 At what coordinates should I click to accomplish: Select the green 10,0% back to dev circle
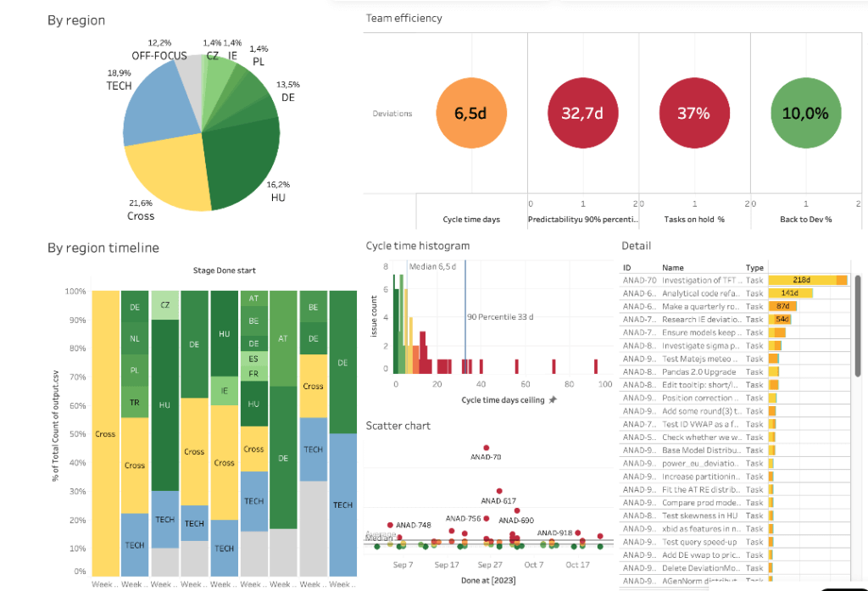click(806, 113)
